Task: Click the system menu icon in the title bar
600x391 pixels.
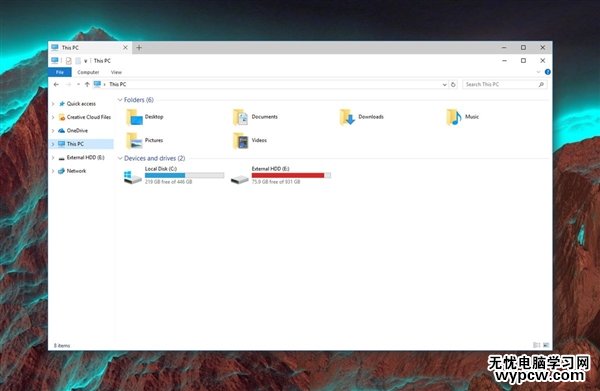Action: coord(55,60)
